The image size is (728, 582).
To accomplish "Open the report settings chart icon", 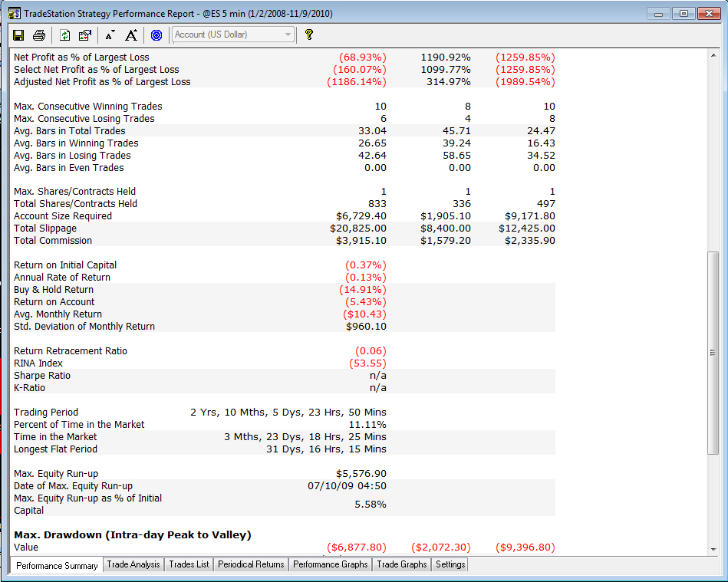I will [x=85, y=35].
